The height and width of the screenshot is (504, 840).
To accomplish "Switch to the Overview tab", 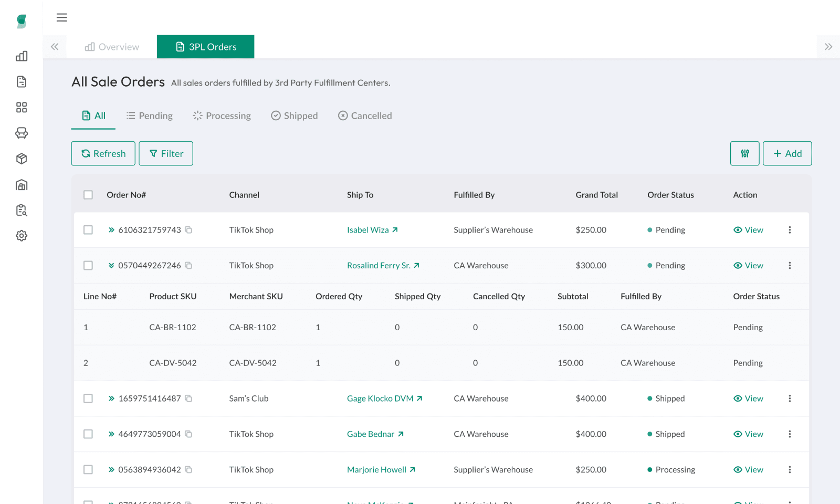I will 112,47.
